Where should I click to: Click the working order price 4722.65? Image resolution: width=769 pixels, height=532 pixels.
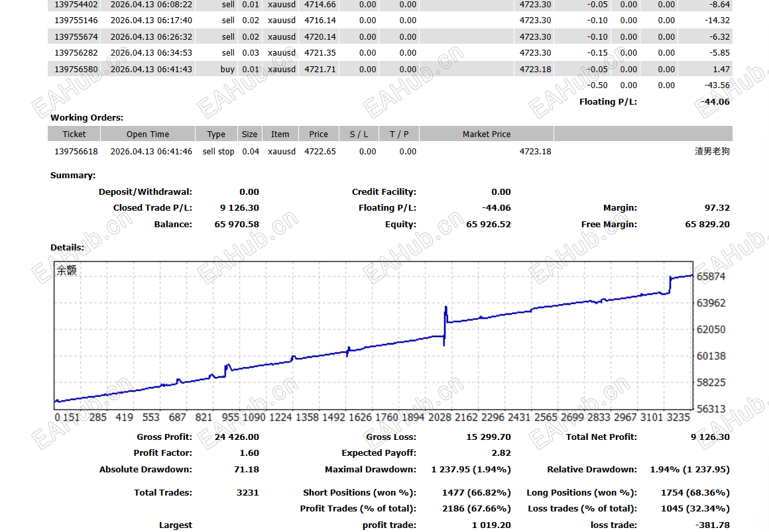coord(320,152)
